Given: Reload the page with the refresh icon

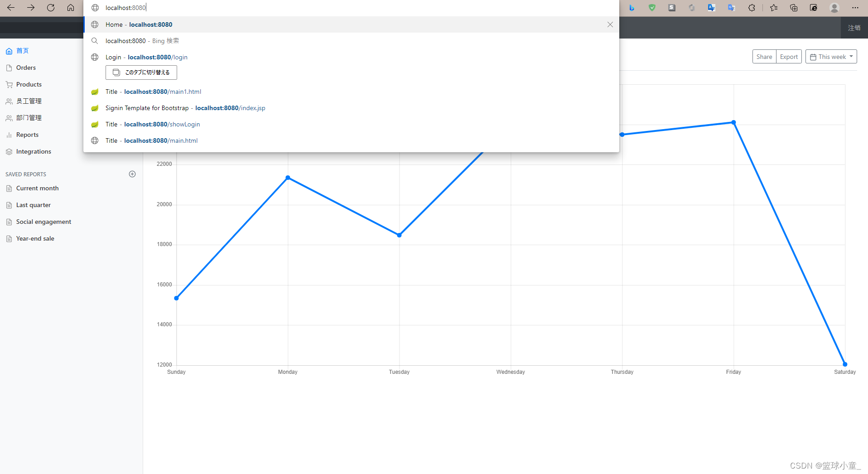Looking at the screenshot, I should coord(51,8).
